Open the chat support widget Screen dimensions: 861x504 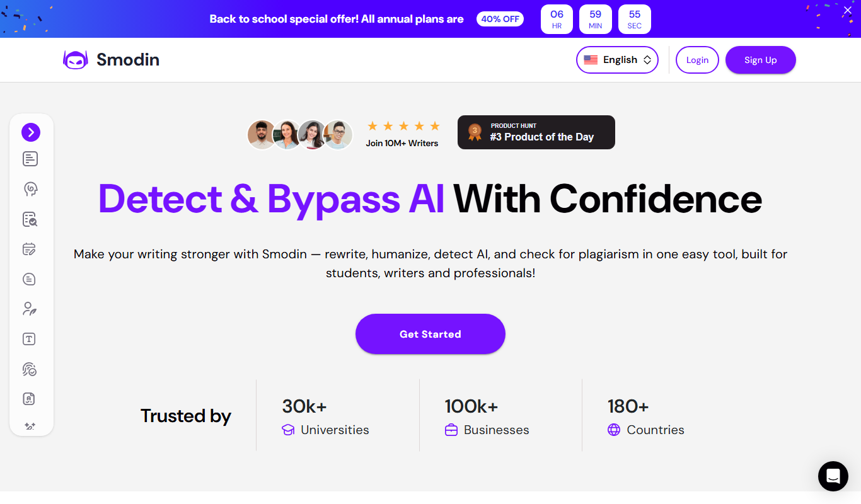[833, 476]
